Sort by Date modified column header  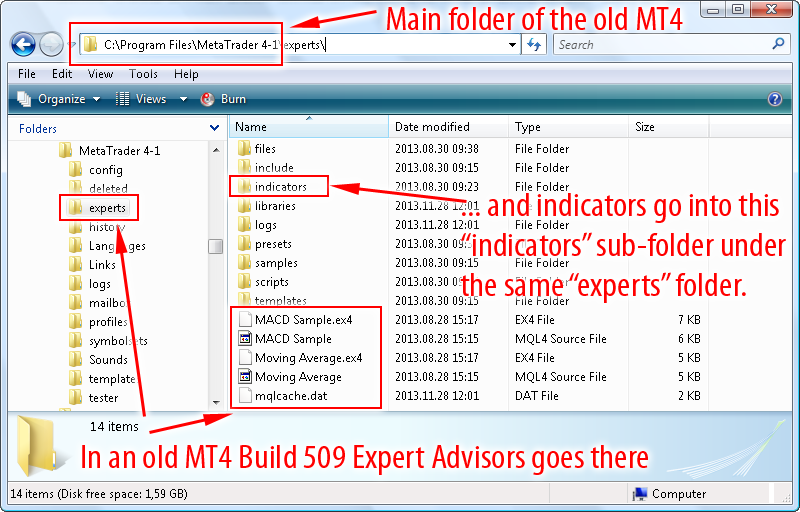448,126
